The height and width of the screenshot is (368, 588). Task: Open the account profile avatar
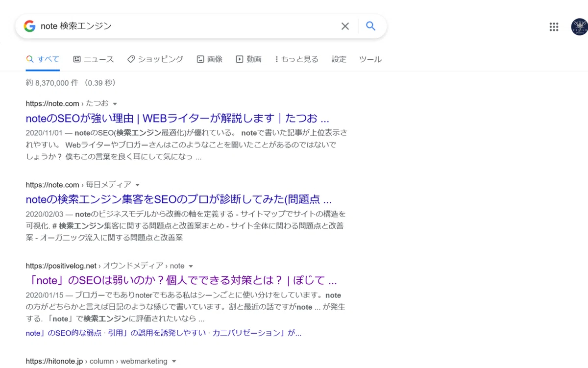pyautogui.click(x=580, y=27)
